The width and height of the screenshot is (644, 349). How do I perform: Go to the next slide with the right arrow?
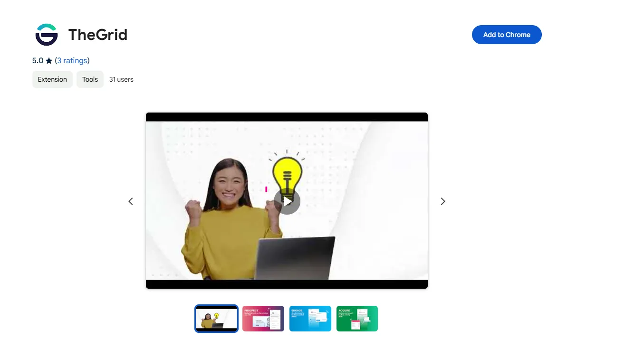(x=443, y=201)
